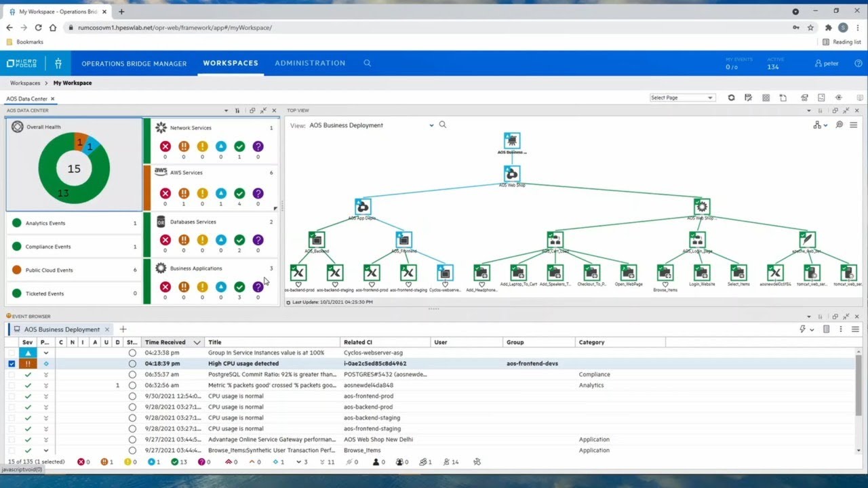This screenshot has width=868, height=488.
Task: Select the Cyclos-webserver node in topology
Action: [445, 272]
